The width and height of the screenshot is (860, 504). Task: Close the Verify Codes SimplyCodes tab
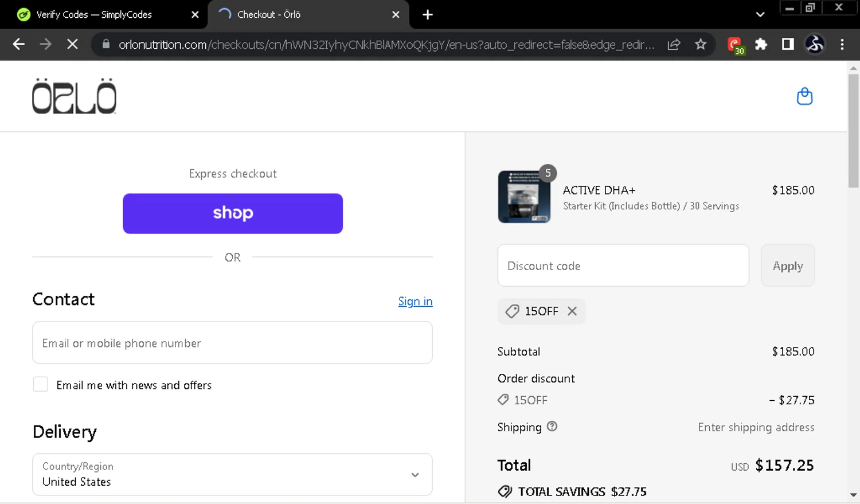coord(195,14)
